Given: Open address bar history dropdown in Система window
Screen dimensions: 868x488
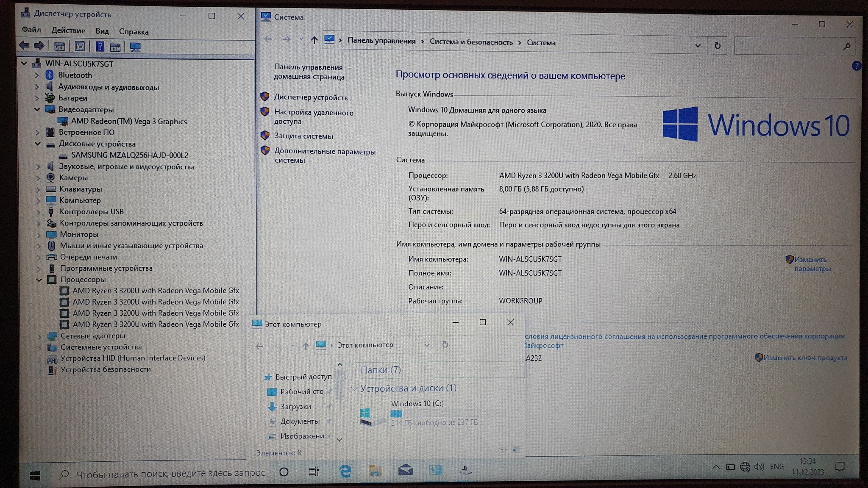Looking at the screenshot, I should tap(698, 46).
